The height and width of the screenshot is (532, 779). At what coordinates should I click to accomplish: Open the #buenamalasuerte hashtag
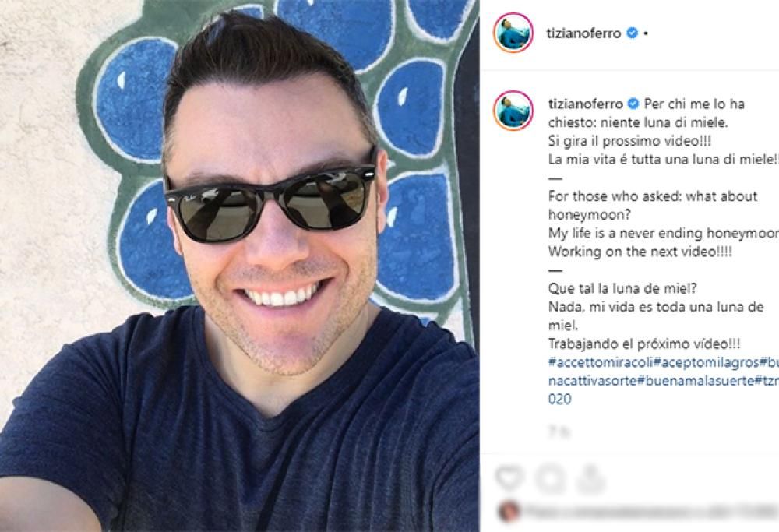click(696, 381)
